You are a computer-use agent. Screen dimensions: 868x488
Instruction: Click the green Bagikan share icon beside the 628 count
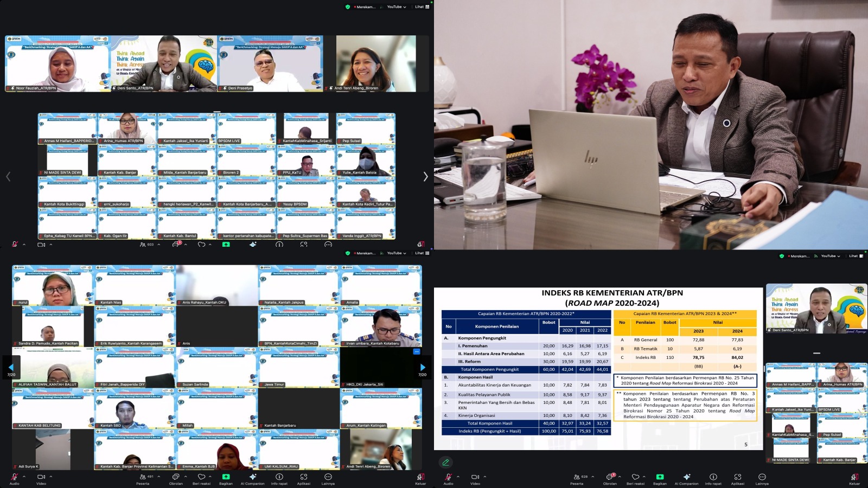660,477
